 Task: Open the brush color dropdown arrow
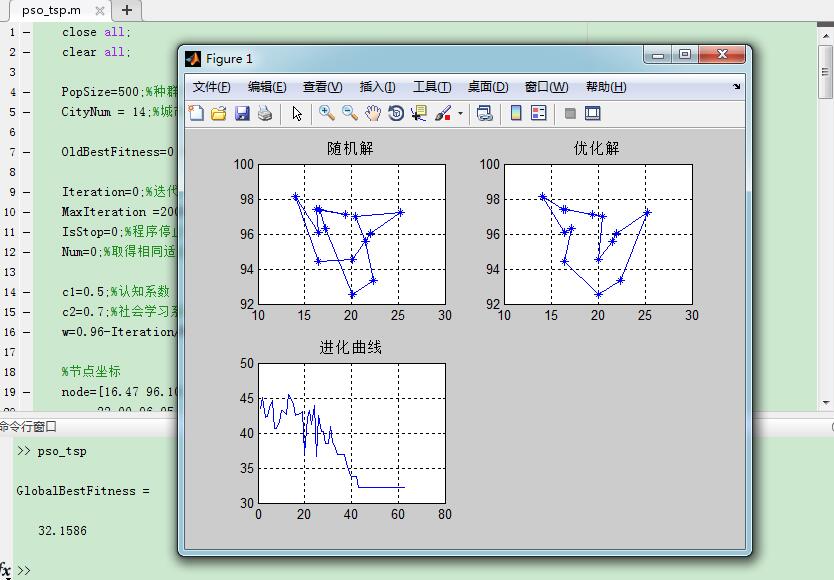point(460,113)
